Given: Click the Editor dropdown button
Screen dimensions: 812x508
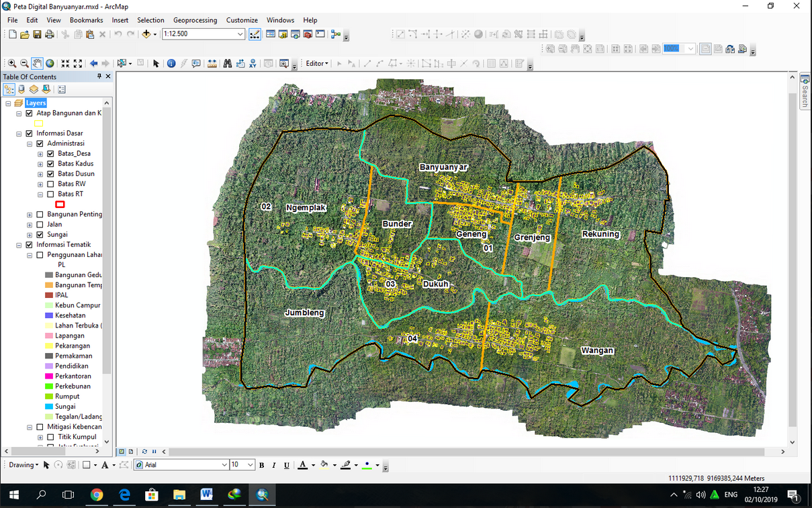Looking at the screenshot, I should pyautogui.click(x=317, y=64).
